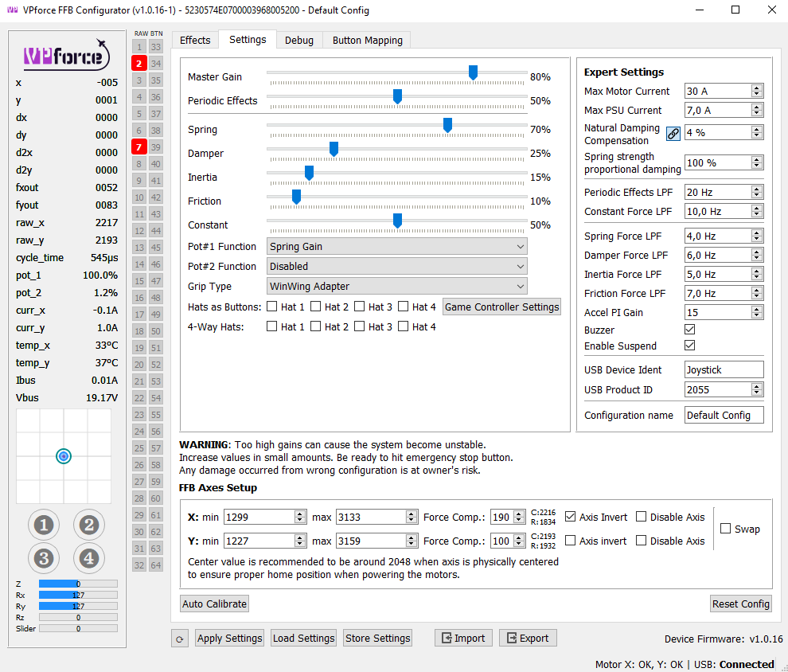Open the Button Mapping tab

click(367, 40)
